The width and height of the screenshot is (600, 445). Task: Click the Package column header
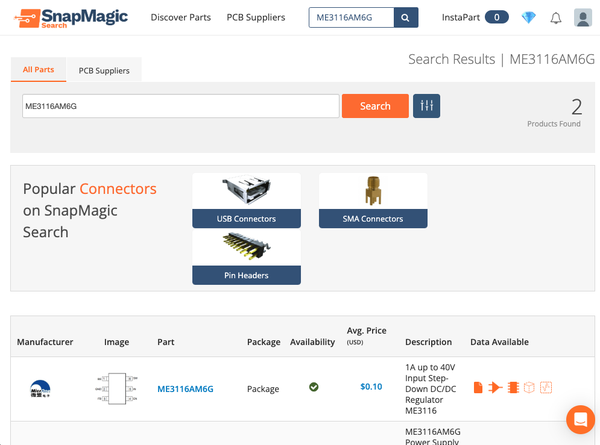click(x=264, y=342)
